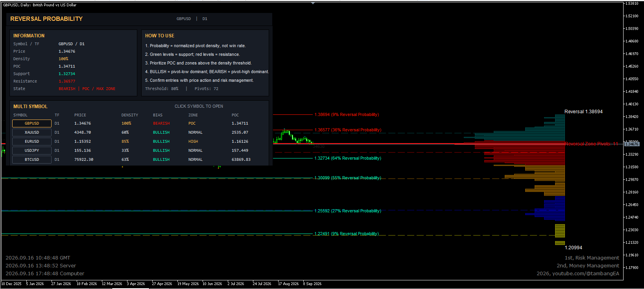Switch chart to the EURUSD symbol button
644x289 pixels.
click(32, 142)
